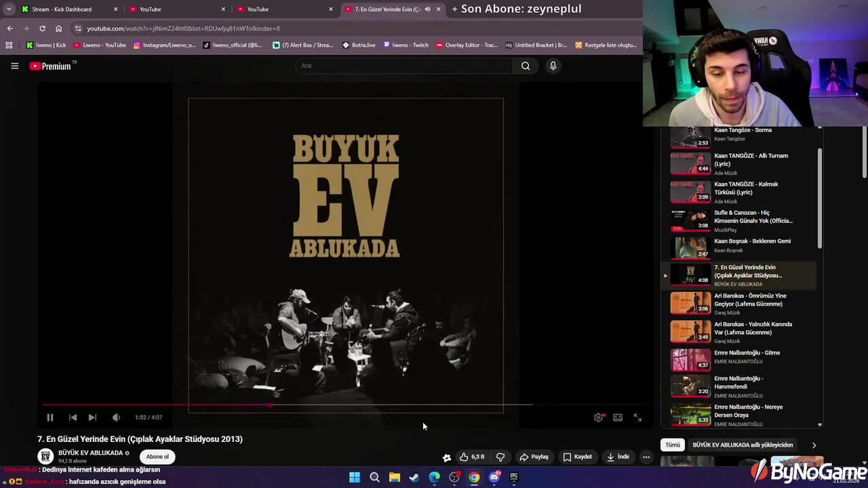This screenshot has width=868, height=488.
Task: Subscribe with 'Abone ol' button
Action: pyautogui.click(x=157, y=457)
